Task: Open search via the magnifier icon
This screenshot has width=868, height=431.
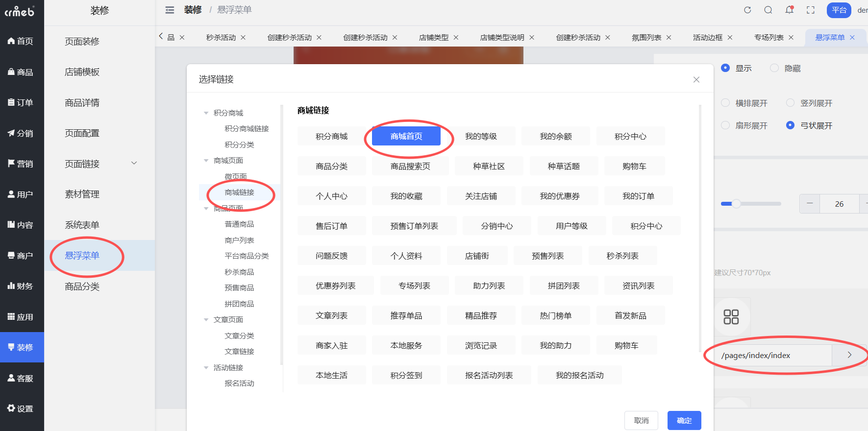Action: click(768, 10)
